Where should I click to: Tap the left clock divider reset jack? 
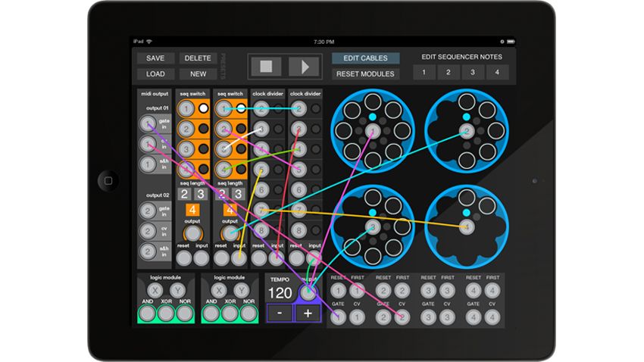point(259,258)
